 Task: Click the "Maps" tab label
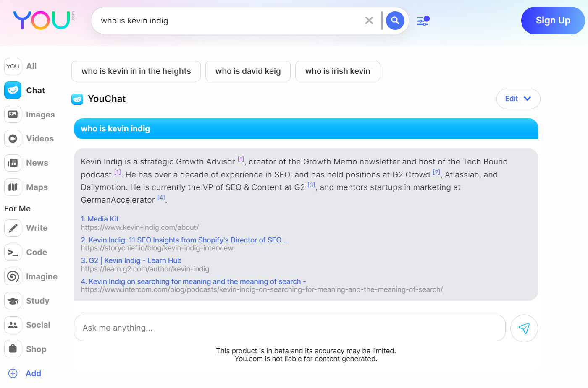[37, 187]
